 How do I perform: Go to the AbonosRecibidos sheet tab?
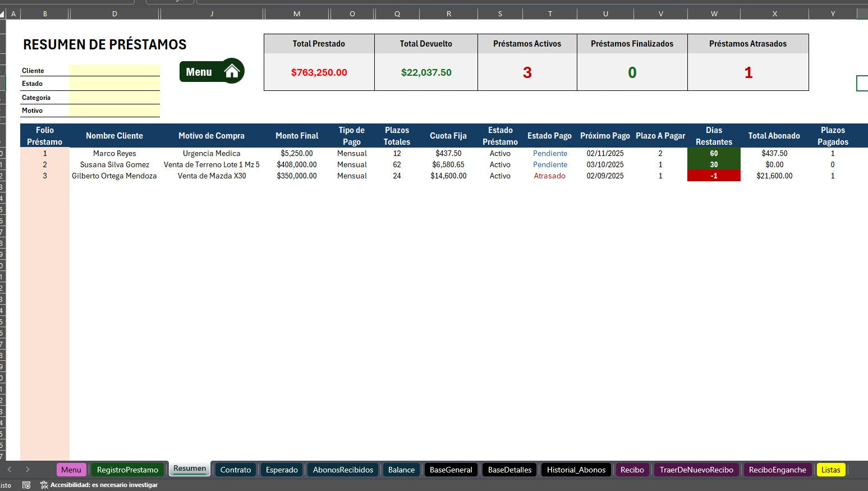click(343, 470)
